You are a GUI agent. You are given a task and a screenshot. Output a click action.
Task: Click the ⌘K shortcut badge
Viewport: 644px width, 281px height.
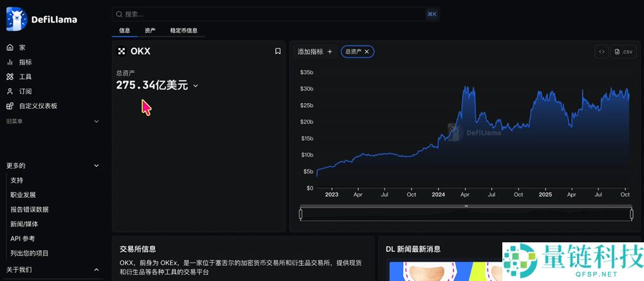click(432, 14)
